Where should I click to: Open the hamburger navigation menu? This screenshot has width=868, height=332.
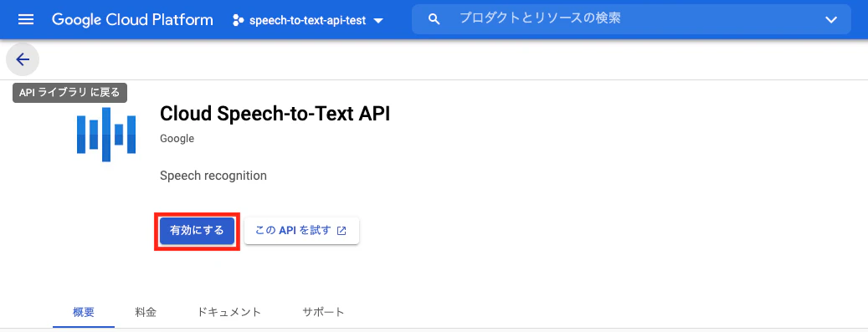(x=26, y=20)
